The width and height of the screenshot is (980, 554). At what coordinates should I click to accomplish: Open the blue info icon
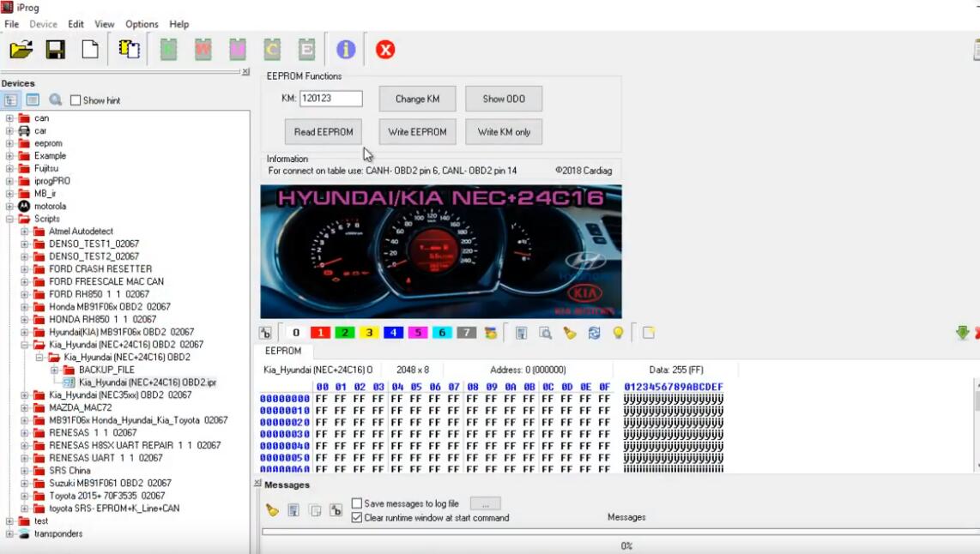click(346, 50)
